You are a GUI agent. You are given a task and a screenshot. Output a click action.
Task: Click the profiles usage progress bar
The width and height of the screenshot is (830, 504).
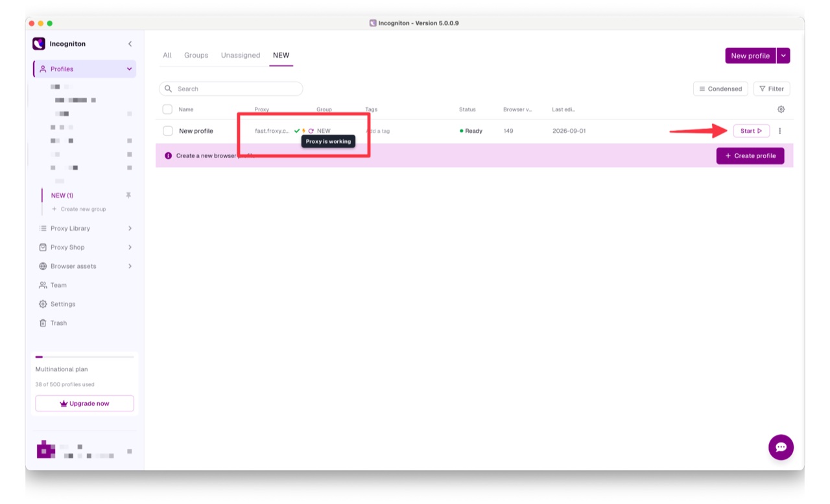point(84,357)
